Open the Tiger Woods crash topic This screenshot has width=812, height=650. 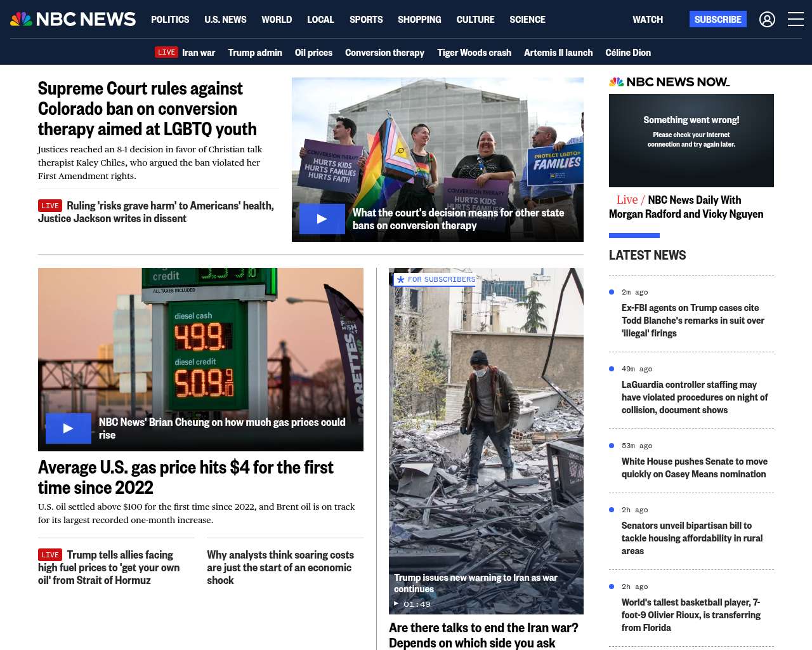474,53
